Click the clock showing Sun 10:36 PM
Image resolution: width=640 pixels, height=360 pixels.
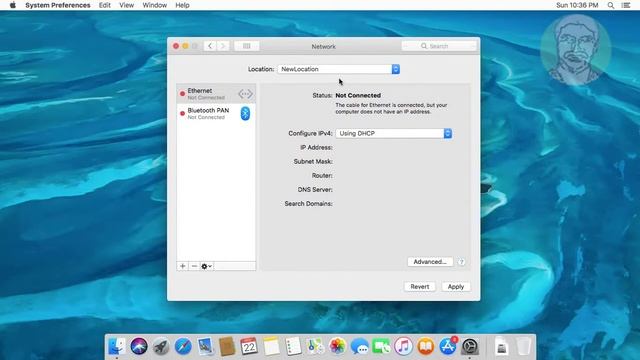(577, 5)
